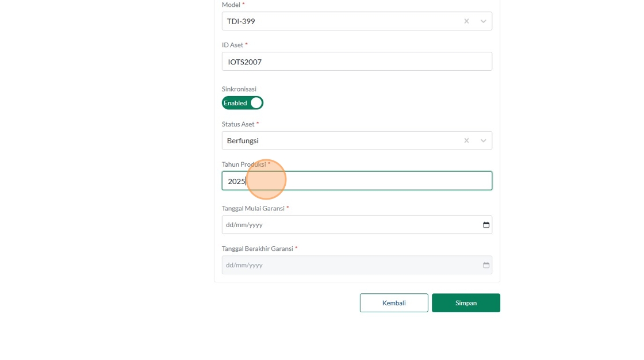The image size is (644, 360).
Task: Open calendar picker for Tanggal Mulai Garansi
Action: pyautogui.click(x=486, y=225)
